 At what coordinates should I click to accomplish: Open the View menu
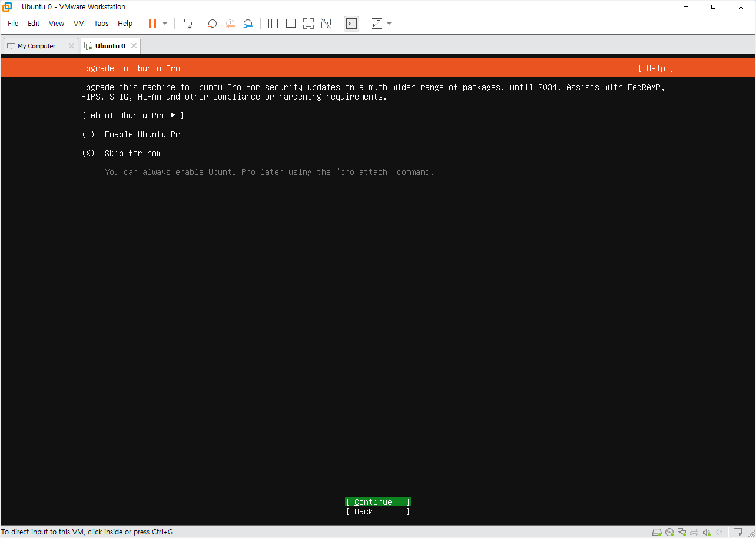(x=57, y=24)
